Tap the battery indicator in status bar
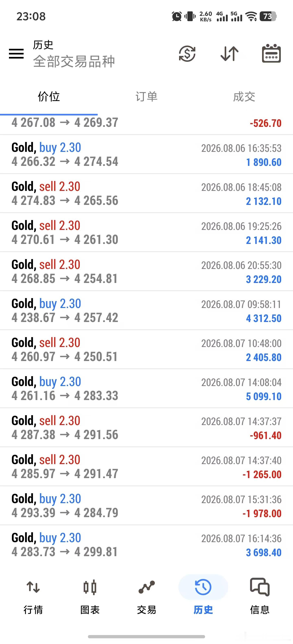 (268, 16)
